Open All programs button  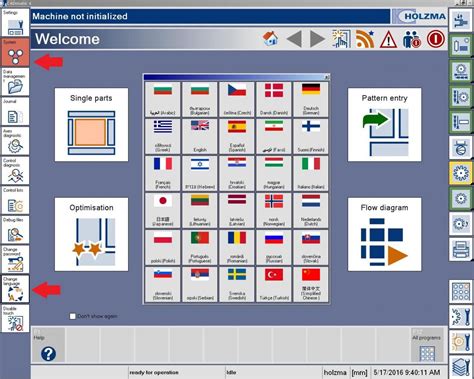(x=427, y=345)
